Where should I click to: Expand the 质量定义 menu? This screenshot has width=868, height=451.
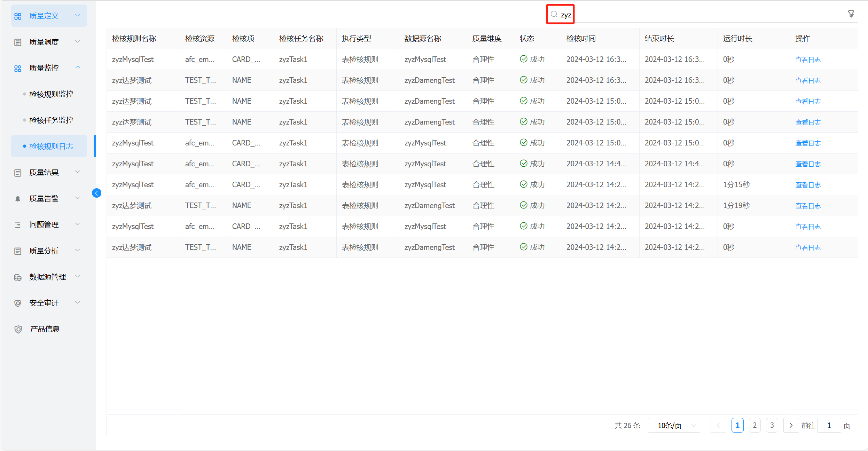tap(49, 16)
